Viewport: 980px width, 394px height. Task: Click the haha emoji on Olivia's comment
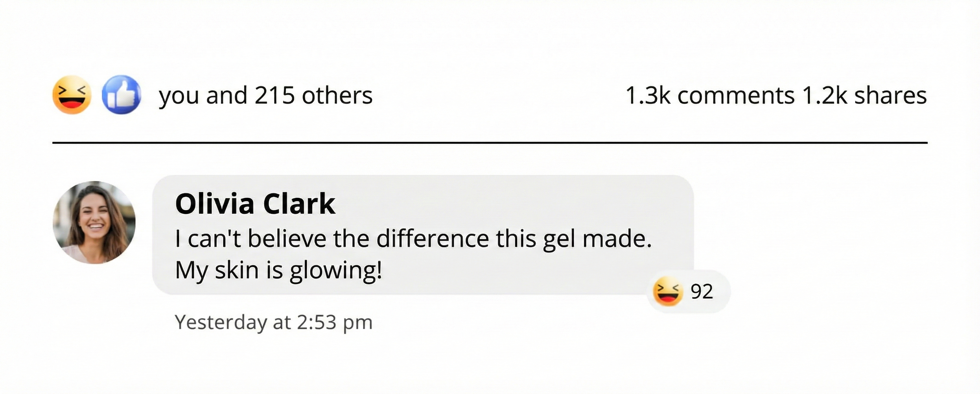pos(667,292)
